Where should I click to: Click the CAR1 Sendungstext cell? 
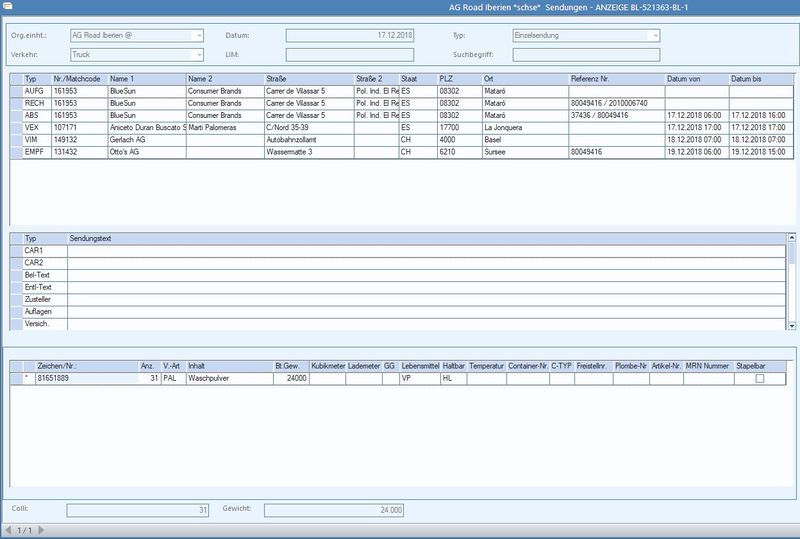(427, 251)
